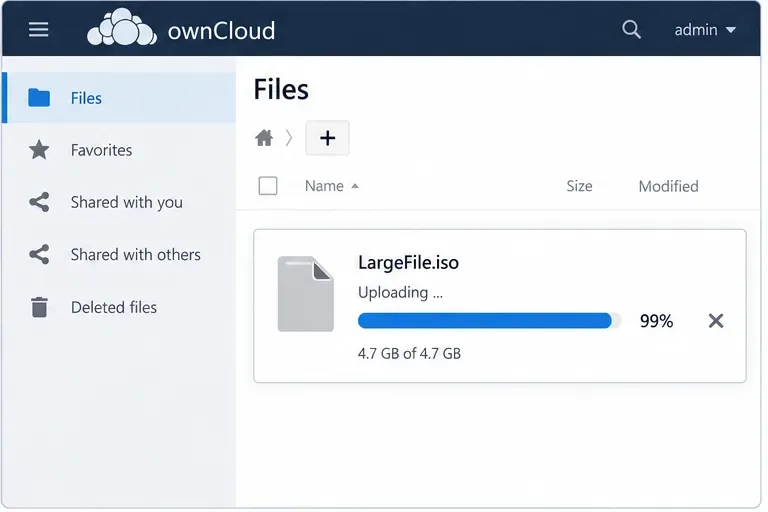Open the hamburger navigation menu
This screenshot has height=512, width=768.
pos(38,29)
